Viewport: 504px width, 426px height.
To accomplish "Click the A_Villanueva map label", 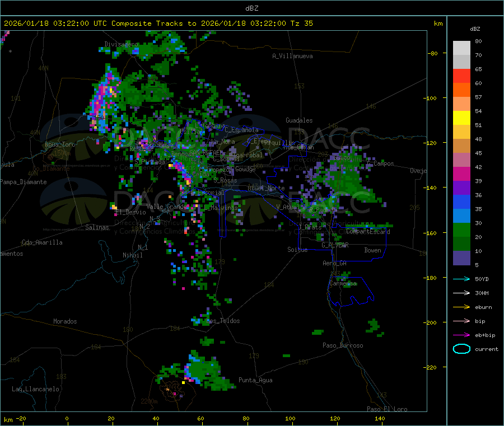I will coord(292,56).
